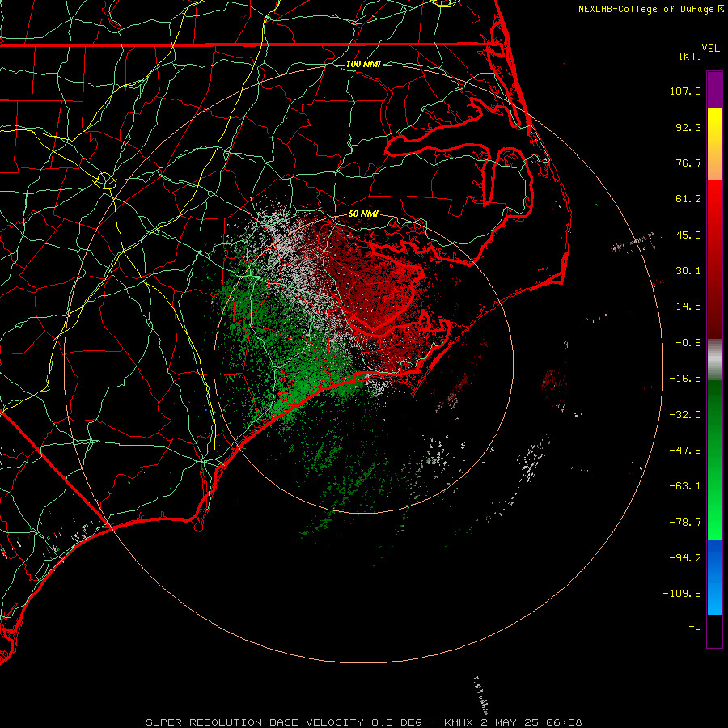Click the blue segment of the velocity color bar
Image resolution: width=728 pixels, height=728 pixels.
pyautogui.click(x=714, y=577)
